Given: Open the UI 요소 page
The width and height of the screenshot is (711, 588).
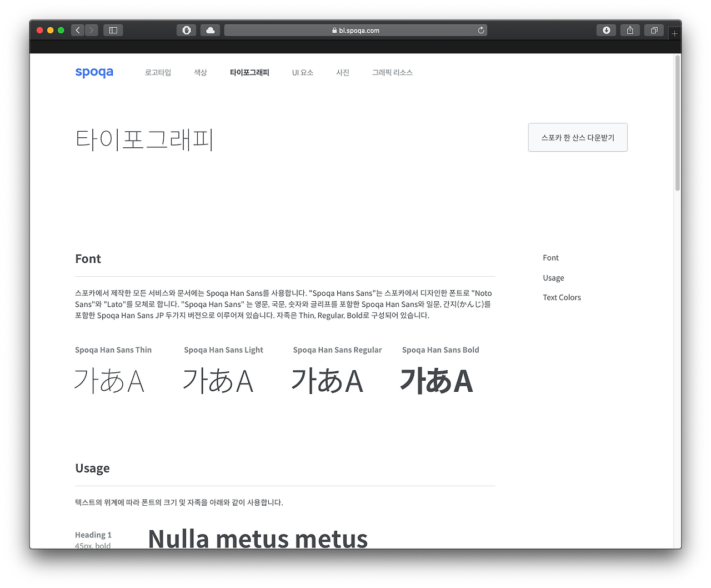Looking at the screenshot, I should (x=303, y=72).
